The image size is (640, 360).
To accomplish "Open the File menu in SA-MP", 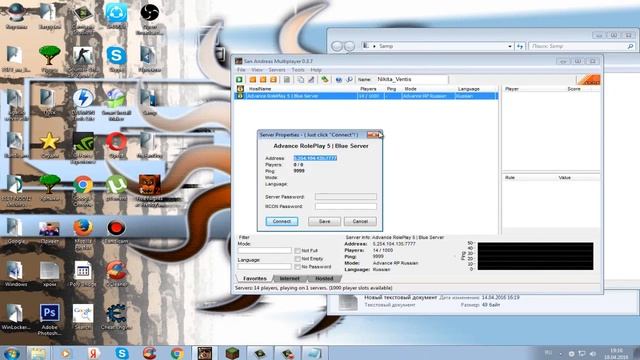I will point(241,70).
